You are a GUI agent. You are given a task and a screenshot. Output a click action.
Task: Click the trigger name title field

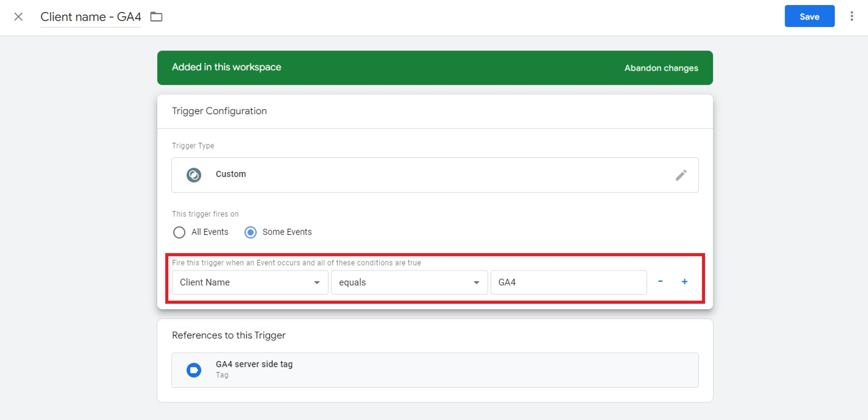pos(91,17)
